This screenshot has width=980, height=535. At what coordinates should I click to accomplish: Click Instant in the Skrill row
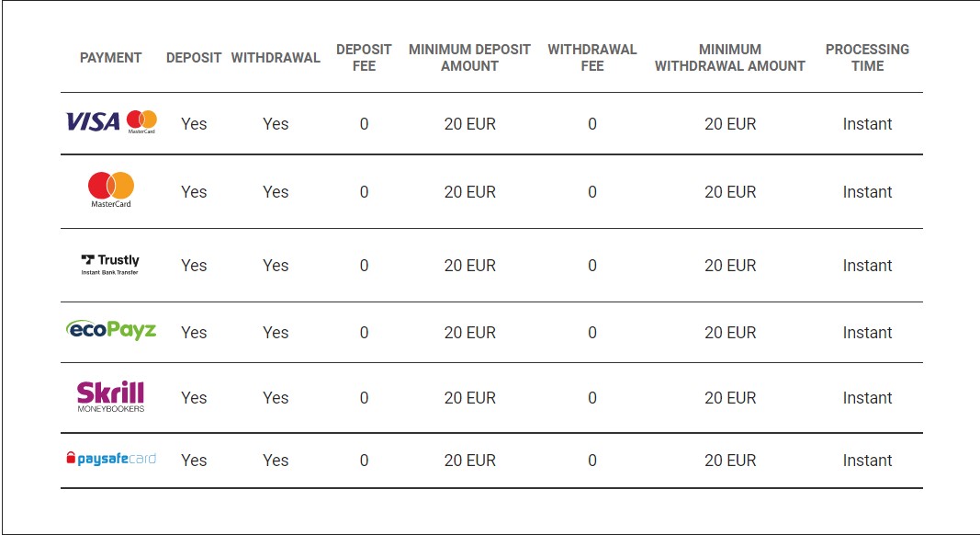point(868,398)
